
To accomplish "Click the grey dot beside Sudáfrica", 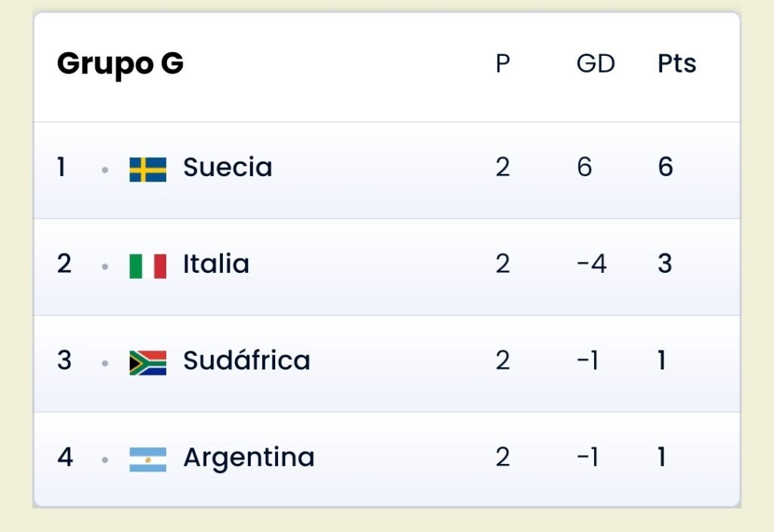I will tap(104, 363).
